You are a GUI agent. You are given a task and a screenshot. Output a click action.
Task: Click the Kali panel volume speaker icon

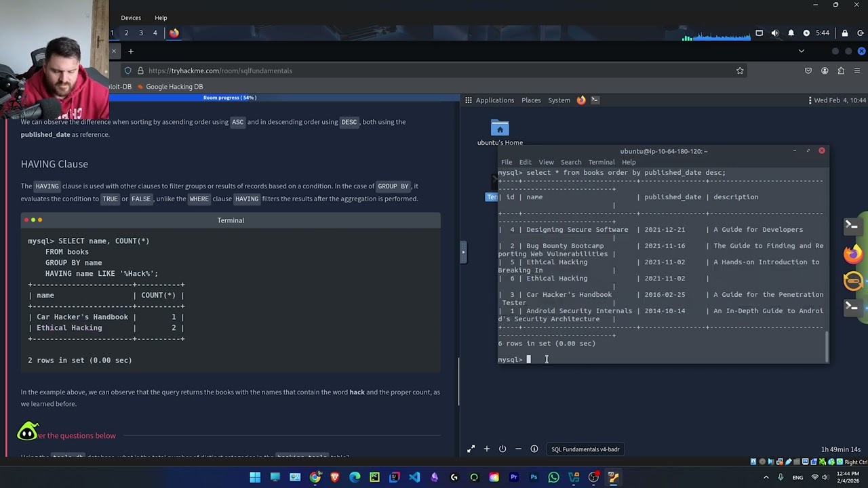pos(775,33)
